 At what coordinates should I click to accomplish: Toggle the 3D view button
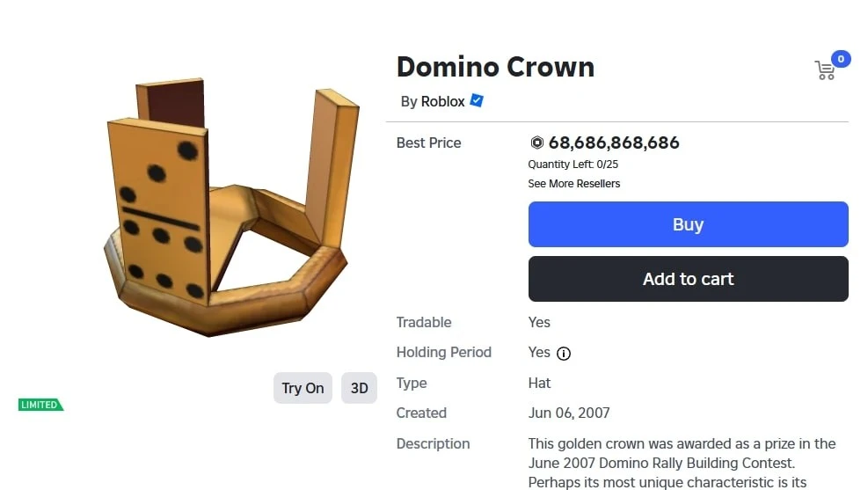point(359,388)
